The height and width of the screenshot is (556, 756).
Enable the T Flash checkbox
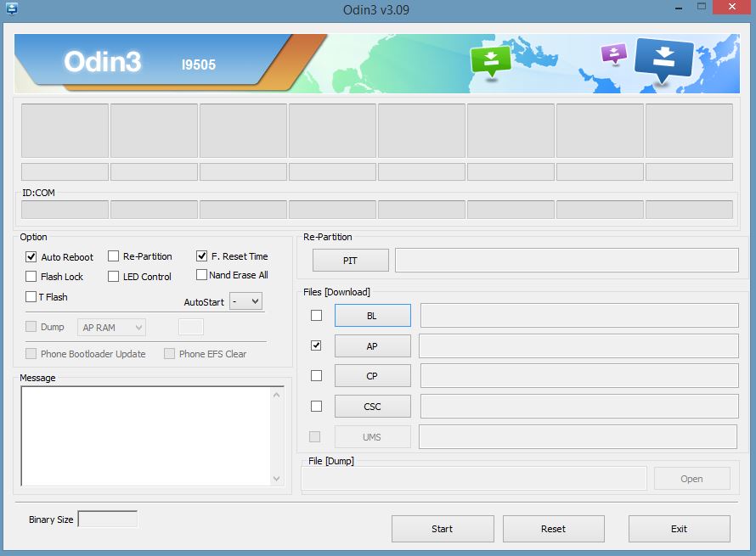click(x=31, y=296)
